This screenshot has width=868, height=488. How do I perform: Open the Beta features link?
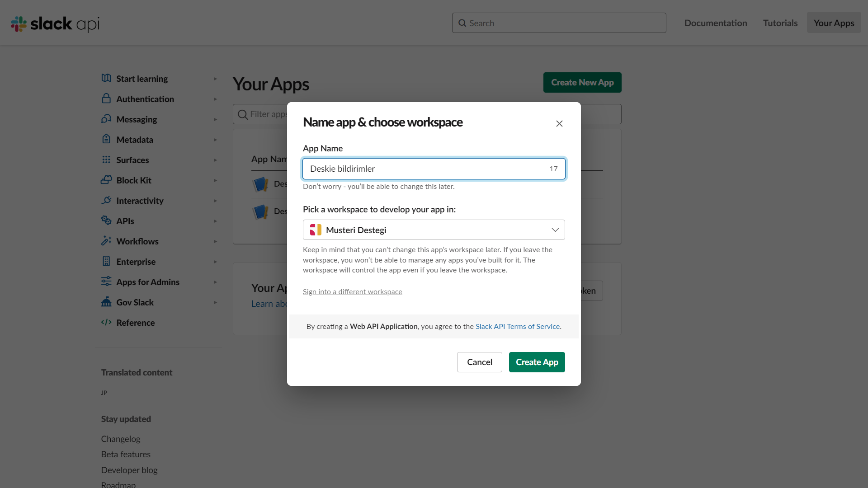coord(126,454)
